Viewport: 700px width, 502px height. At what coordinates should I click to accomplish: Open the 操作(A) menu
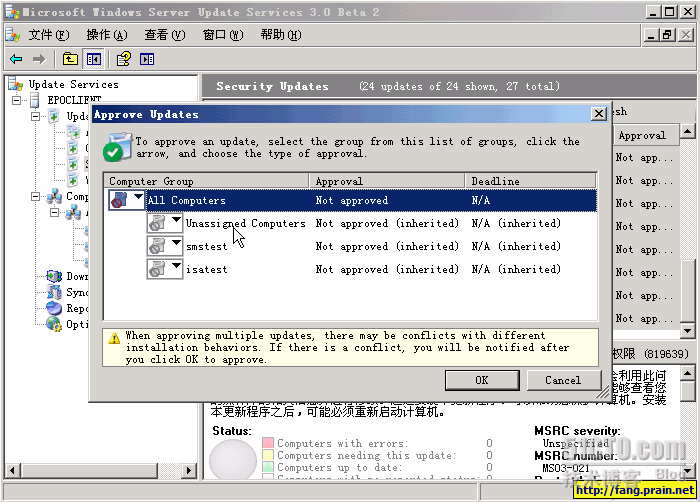[x=107, y=35]
